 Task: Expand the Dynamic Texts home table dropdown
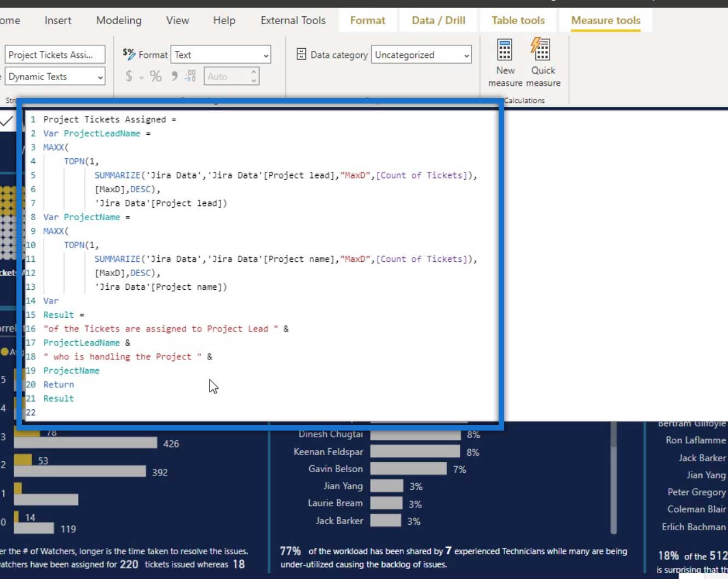tap(55, 77)
